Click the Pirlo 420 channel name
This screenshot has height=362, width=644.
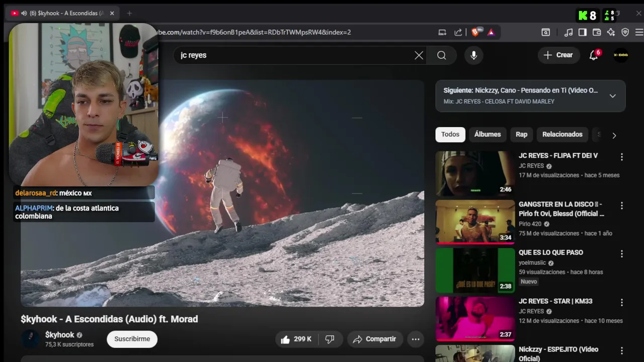[x=530, y=224]
